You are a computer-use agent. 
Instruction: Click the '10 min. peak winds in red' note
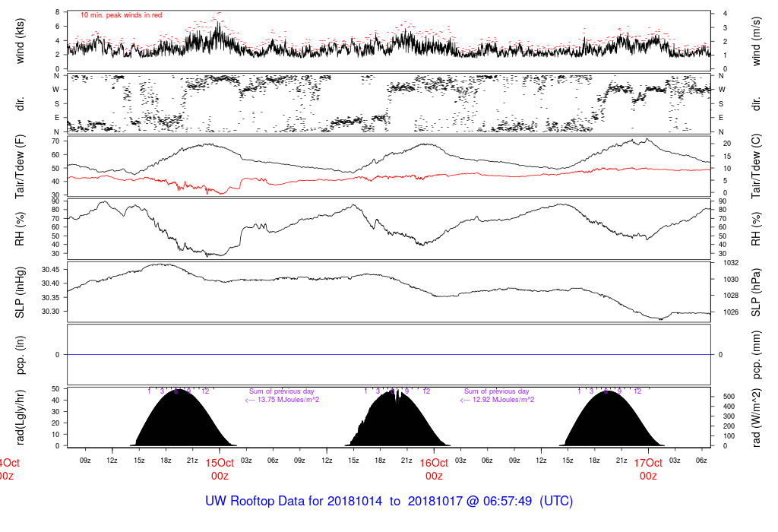click(121, 15)
